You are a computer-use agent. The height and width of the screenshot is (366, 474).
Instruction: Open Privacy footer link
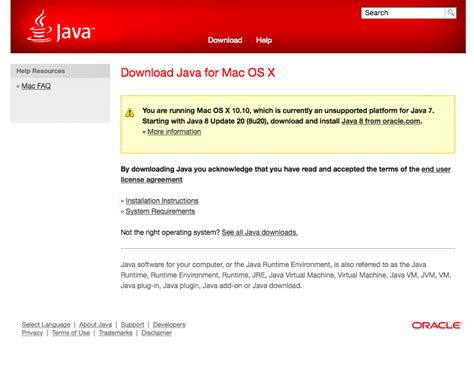click(32, 333)
